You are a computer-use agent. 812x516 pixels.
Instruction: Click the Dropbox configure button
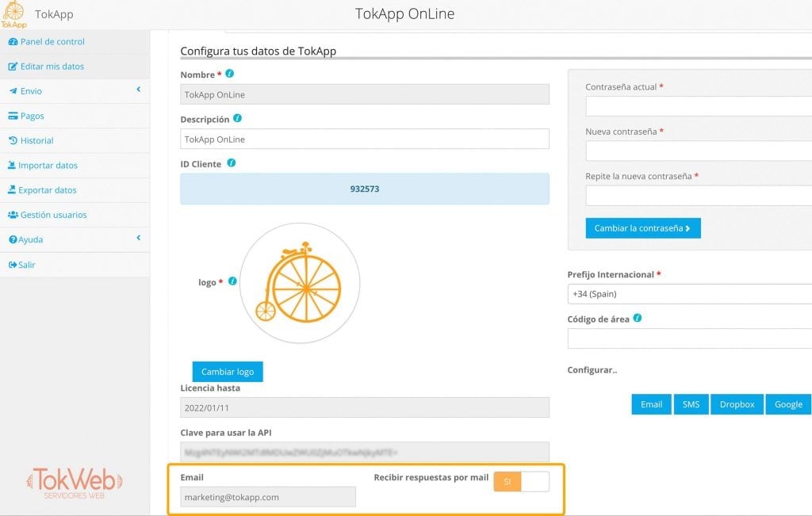737,404
